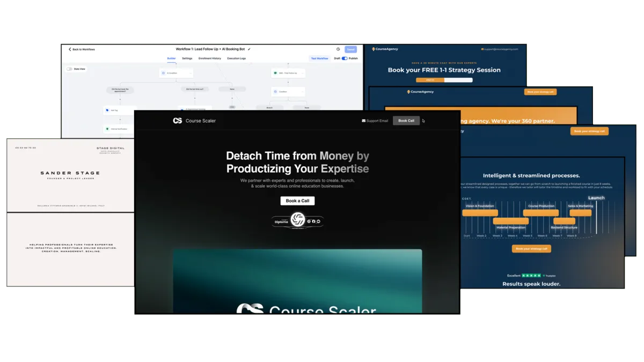The width and height of the screenshot is (644, 362).
Task: Click the Course Production timeline bar
Action: [x=541, y=213]
